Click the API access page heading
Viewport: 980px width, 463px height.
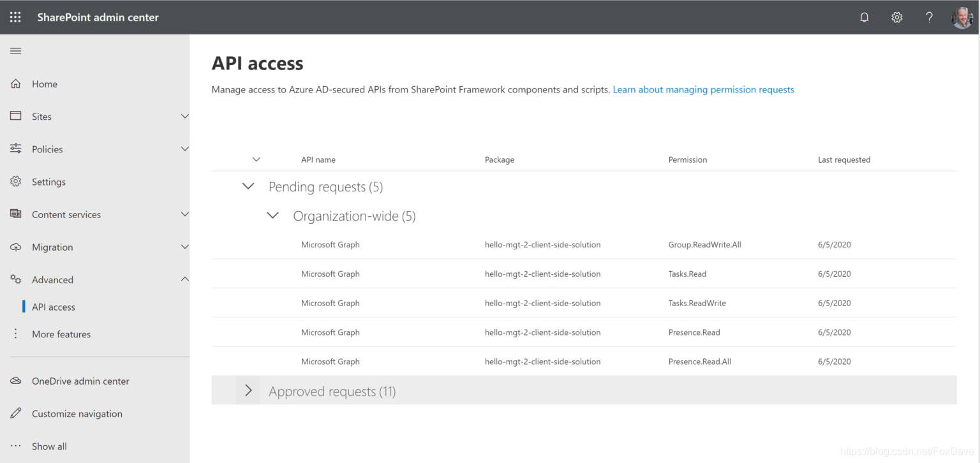pyautogui.click(x=257, y=63)
